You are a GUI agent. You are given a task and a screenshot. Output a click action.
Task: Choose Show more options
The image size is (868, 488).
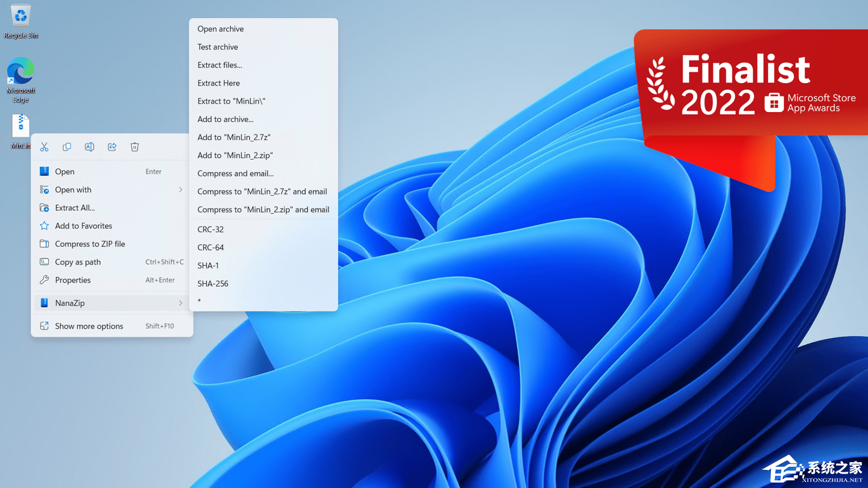112,326
